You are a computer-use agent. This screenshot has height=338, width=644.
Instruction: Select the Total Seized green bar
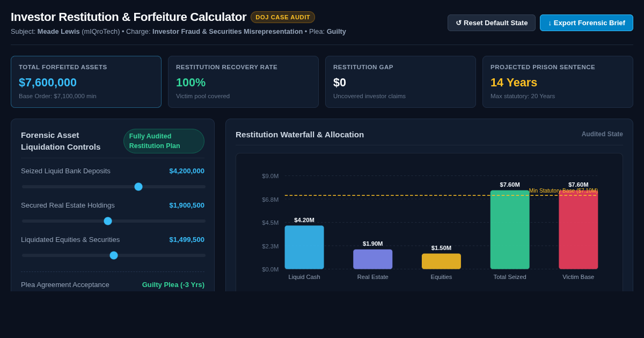point(510,230)
